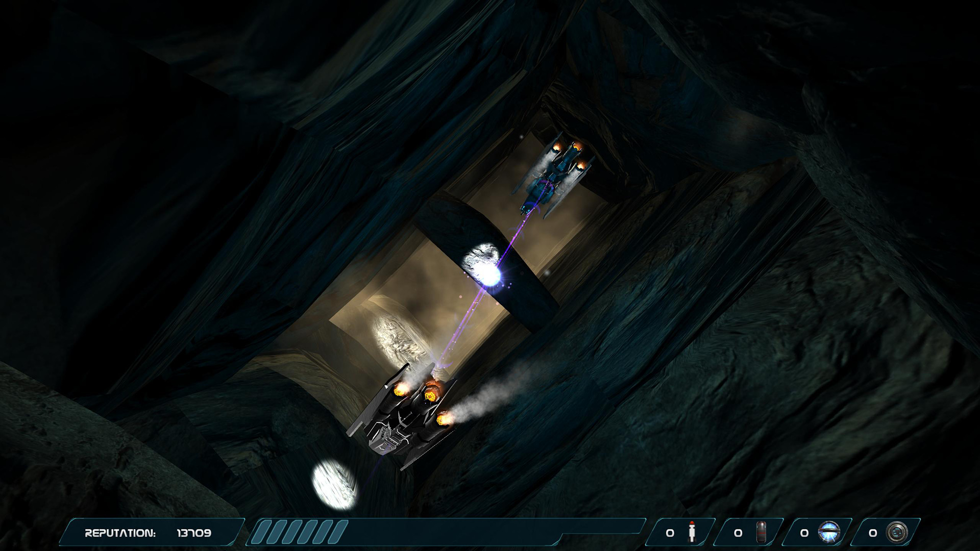The height and width of the screenshot is (551, 980).
Task: Click the round grey mine icon
Action: point(897,533)
